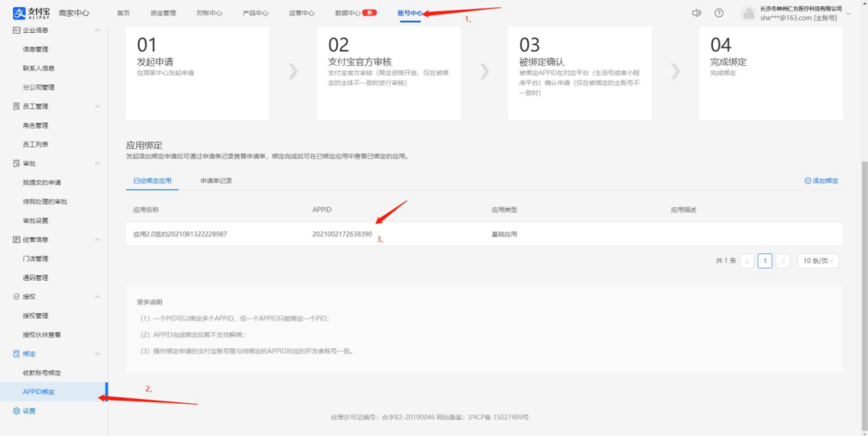Open help via the question mark icon

pos(719,13)
